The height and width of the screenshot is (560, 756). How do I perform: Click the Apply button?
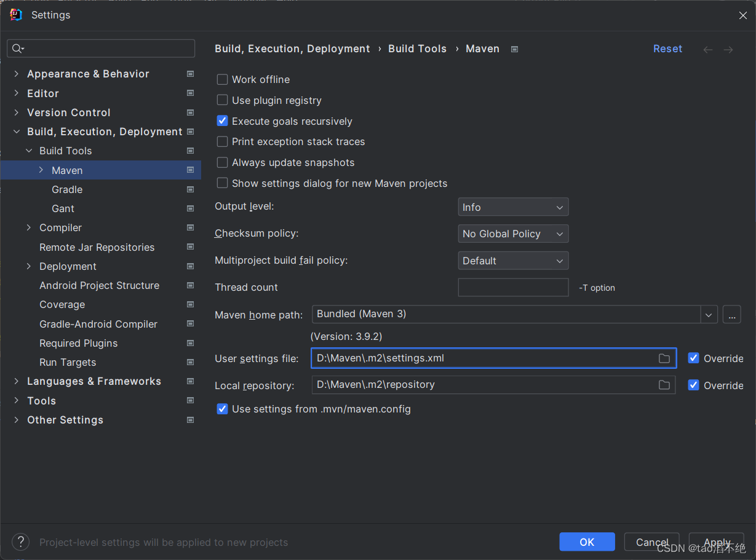point(717,542)
